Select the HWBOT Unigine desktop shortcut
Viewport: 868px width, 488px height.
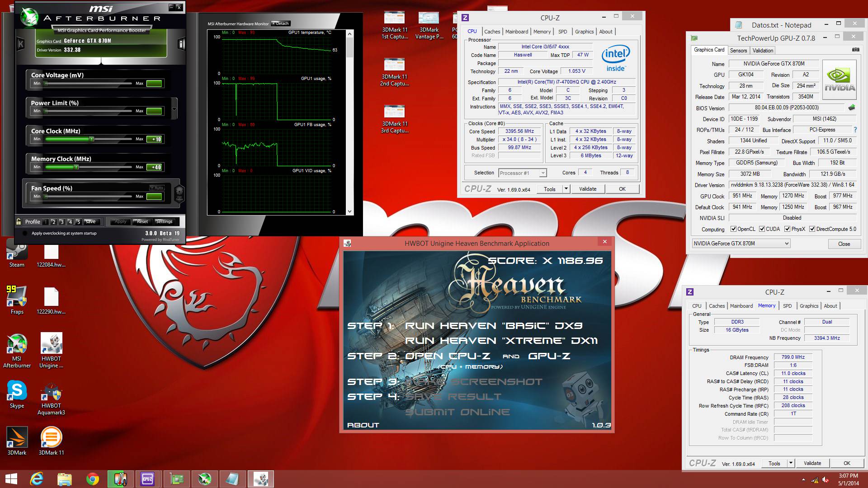click(x=51, y=351)
